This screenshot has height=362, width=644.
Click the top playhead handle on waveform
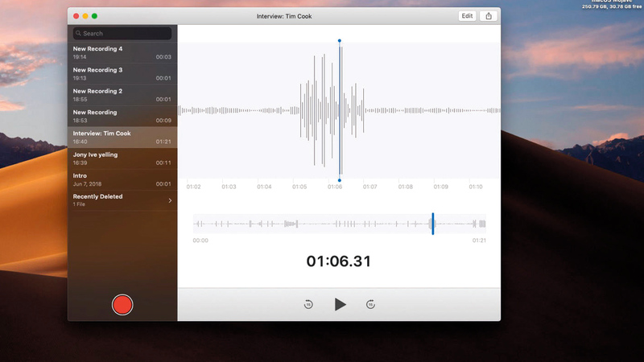339,40
